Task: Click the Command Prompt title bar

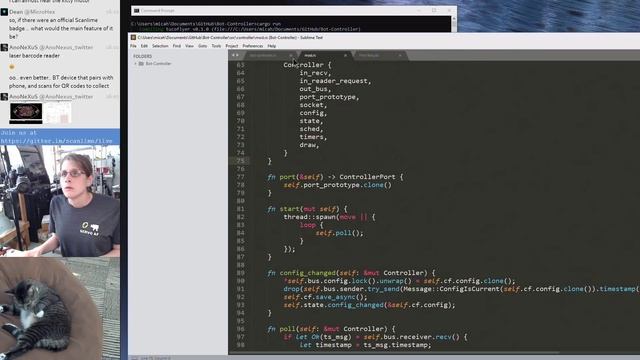Action: [x=293, y=11]
